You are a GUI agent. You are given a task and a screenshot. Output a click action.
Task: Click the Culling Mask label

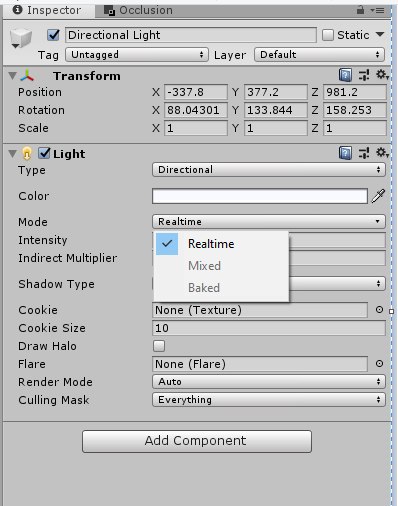pyautogui.click(x=54, y=400)
